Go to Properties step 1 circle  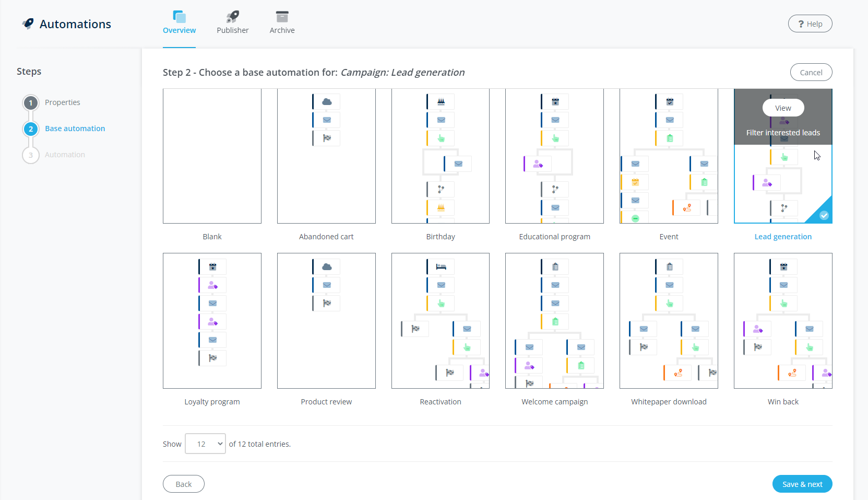click(31, 103)
